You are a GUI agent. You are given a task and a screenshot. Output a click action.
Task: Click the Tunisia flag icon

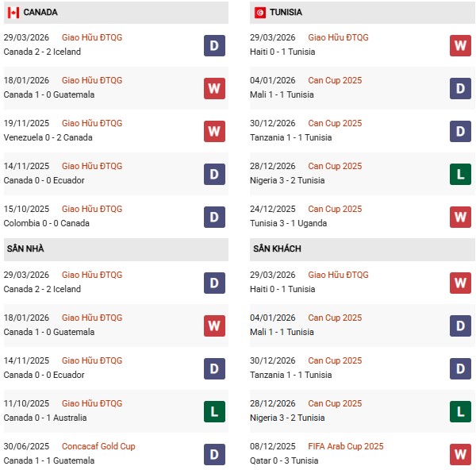coord(260,13)
